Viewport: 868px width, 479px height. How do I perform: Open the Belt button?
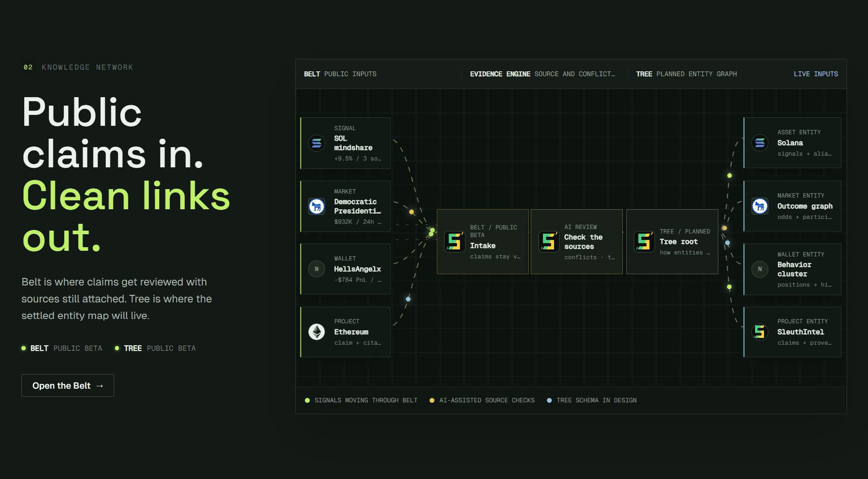[x=68, y=385]
